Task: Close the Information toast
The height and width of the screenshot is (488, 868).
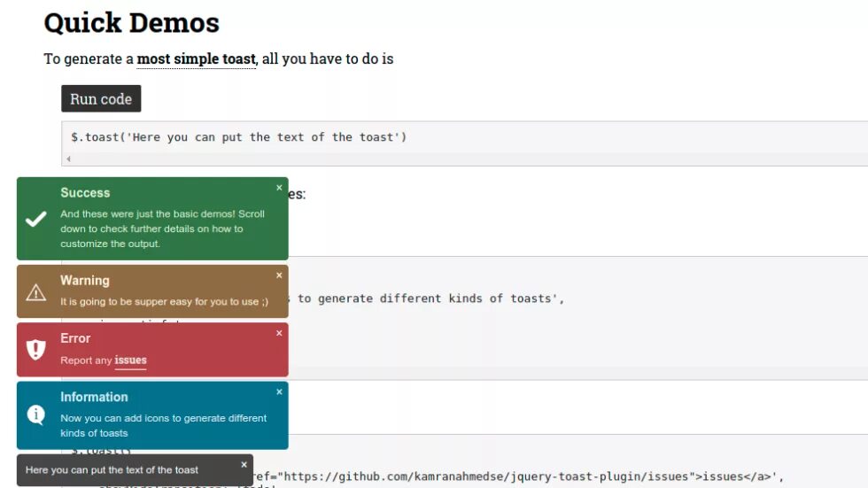Action: pos(279,391)
